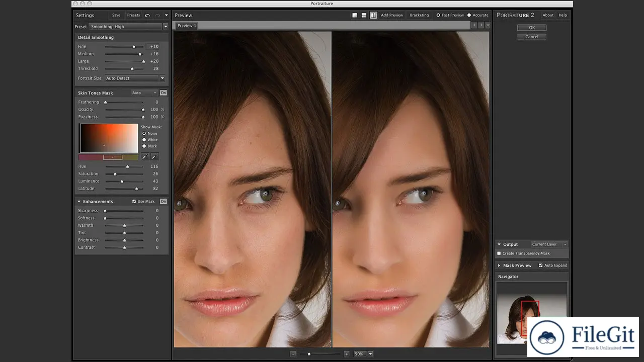Switch to the Preview 1 tab
This screenshot has width=644, height=362.
click(x=186, y=26)
